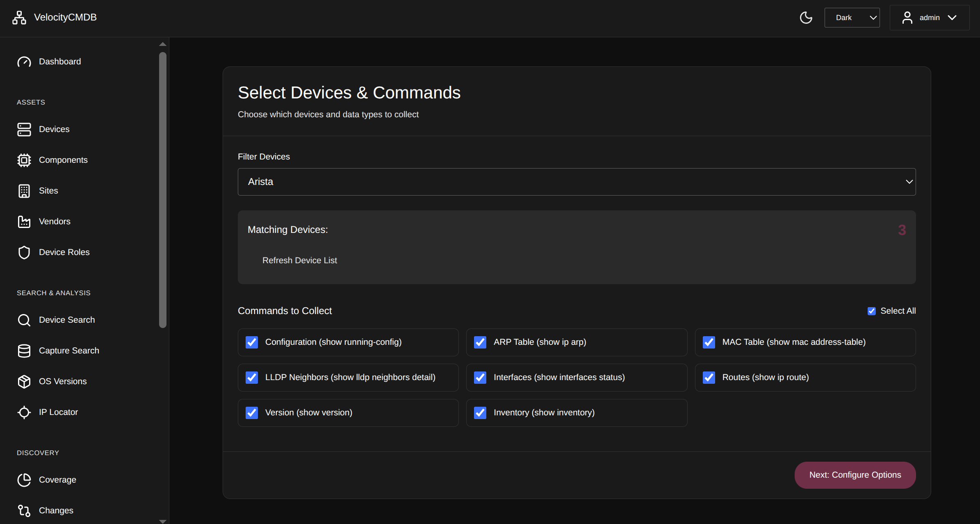Open OS Versions in the sidebar

[x=63, y=381]
